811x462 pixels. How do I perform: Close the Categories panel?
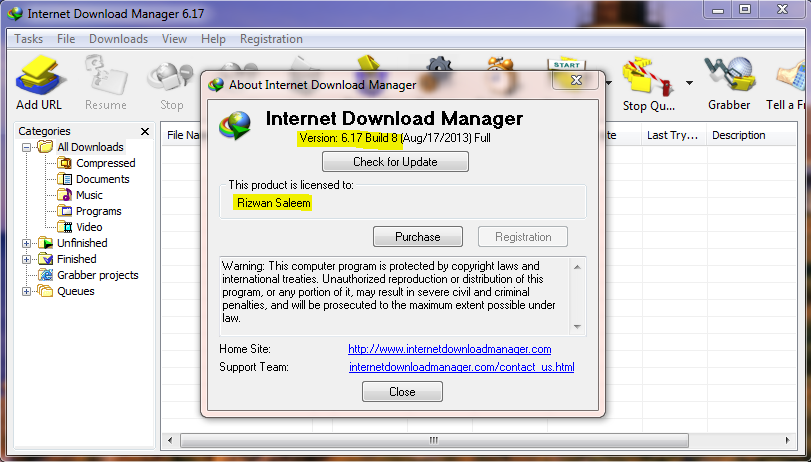pos(145,131)
